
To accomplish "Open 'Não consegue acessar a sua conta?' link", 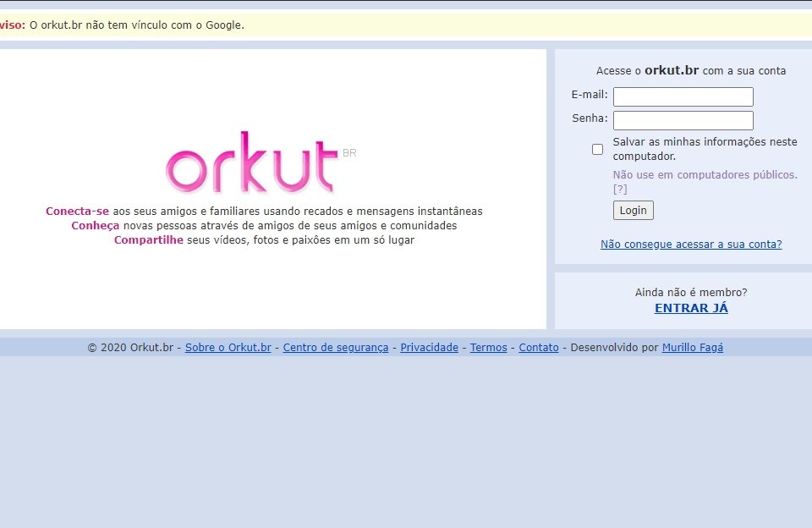I will click(x=691, y=244).
